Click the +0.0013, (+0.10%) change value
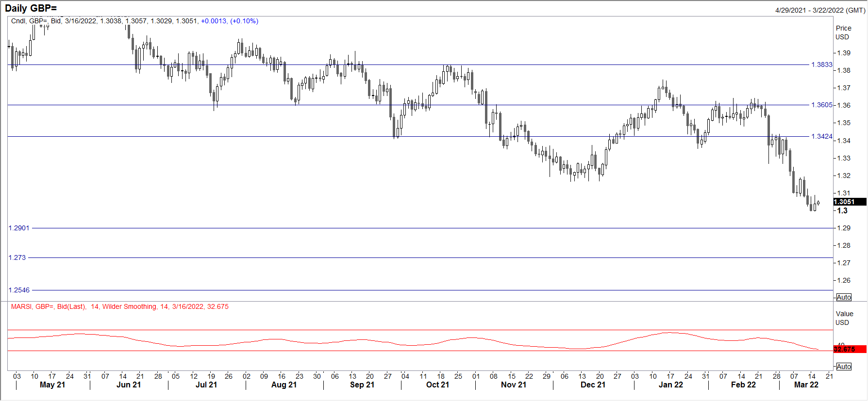Screen dimensions: 868x401 click(230, 21)
